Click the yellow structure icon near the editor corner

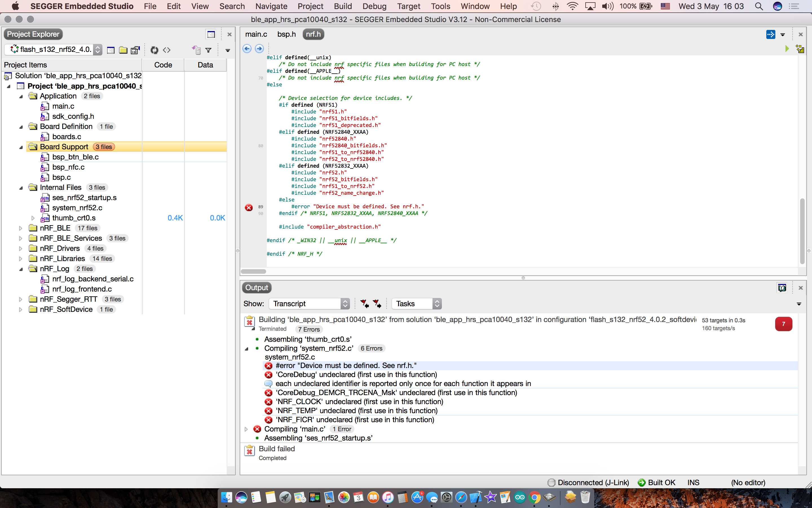click(800, 49)
